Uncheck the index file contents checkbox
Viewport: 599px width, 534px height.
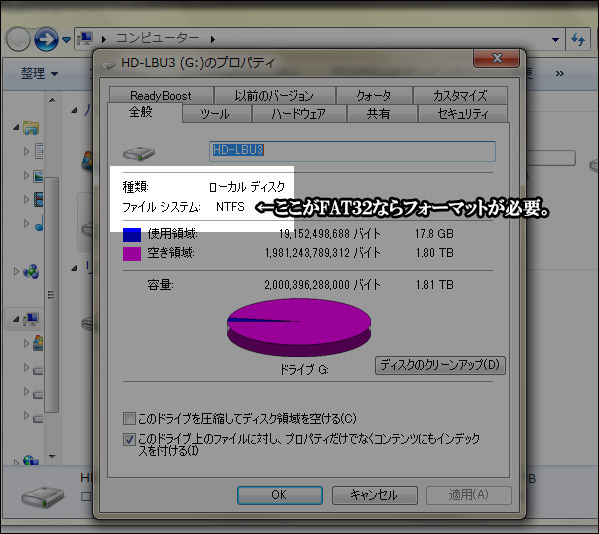pyautogui.click(x=129, y=439)
